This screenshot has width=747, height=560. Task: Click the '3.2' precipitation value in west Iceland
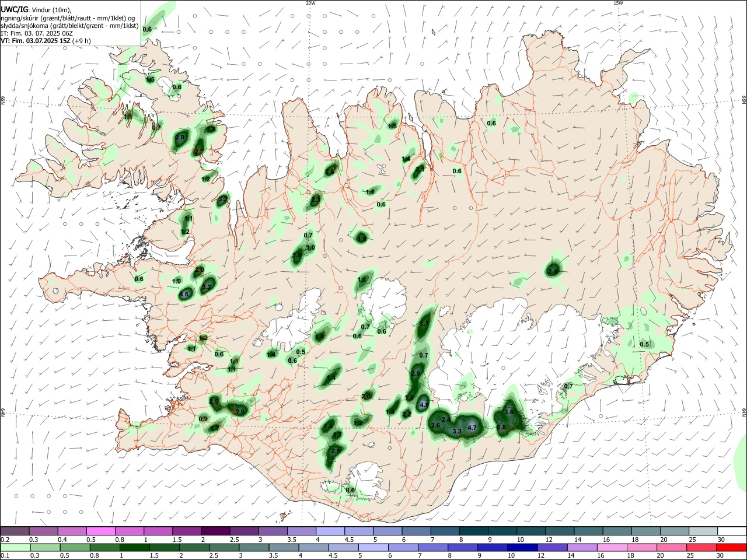coord(207,288)
